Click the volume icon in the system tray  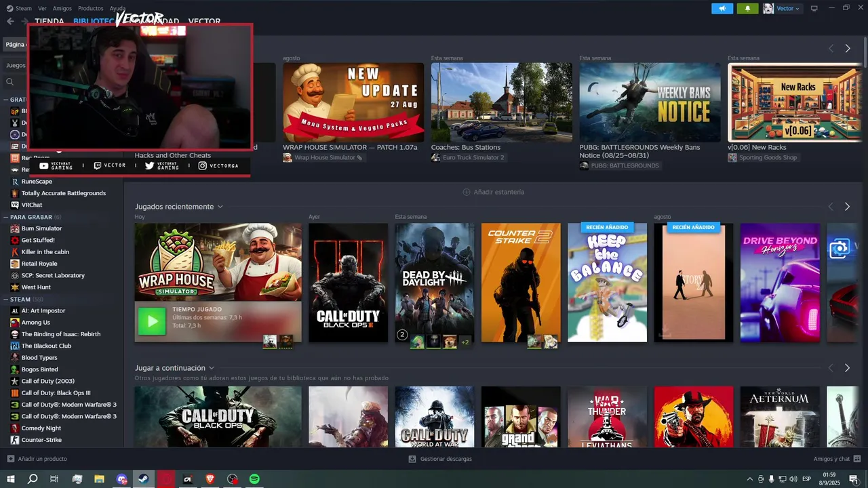coord(795,479)
